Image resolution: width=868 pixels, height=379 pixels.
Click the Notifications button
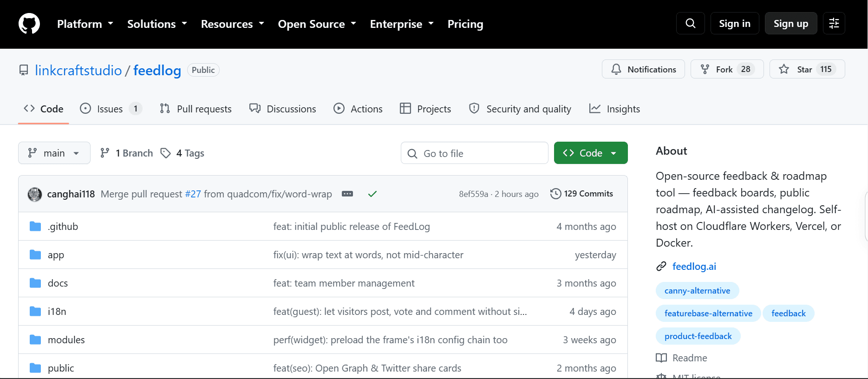pyautogui.click(x=643, y=69)
